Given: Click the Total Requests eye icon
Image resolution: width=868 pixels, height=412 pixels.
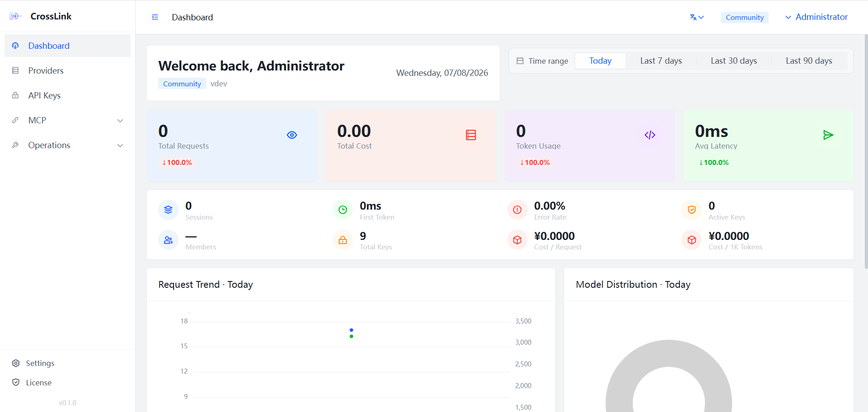Looking at the screenshot, I should (292, 135).
